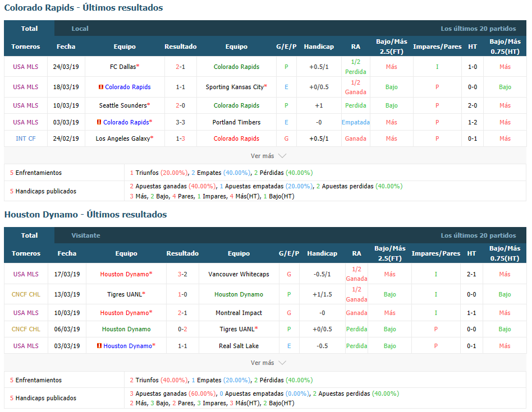Click the Handicap column header in Houston table
This screenshot has width=532, height=412.
322,253
